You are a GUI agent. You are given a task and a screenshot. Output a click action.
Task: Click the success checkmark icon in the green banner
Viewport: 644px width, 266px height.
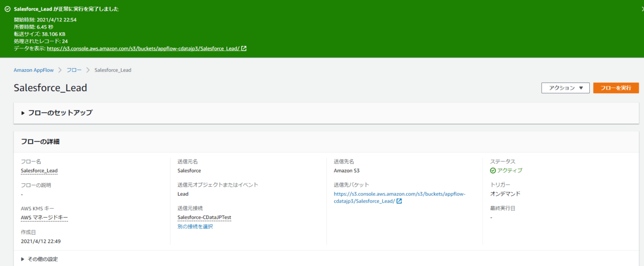click(x=8, y=10)
